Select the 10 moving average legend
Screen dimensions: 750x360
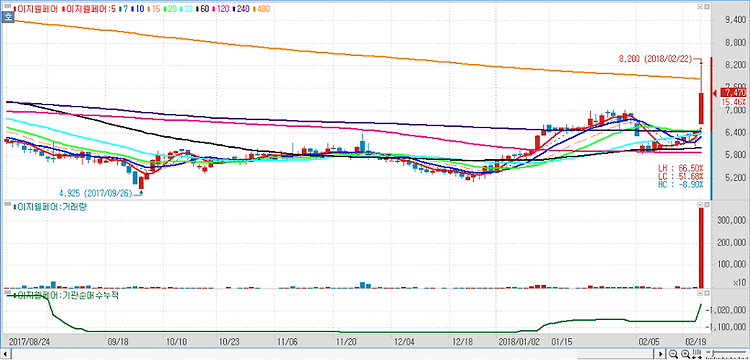138,9
